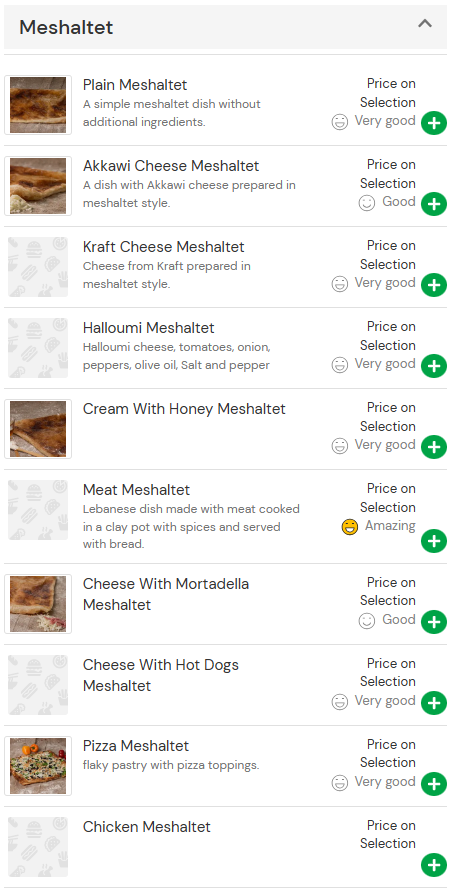
Task: Click the Meshaltet section header title
Action: (x=66, y=27)
